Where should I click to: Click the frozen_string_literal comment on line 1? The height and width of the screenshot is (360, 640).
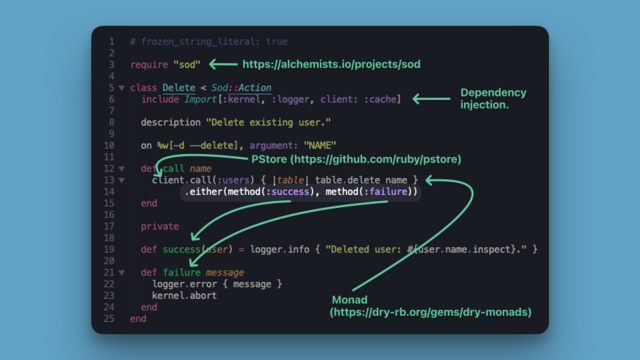point(209,42)
